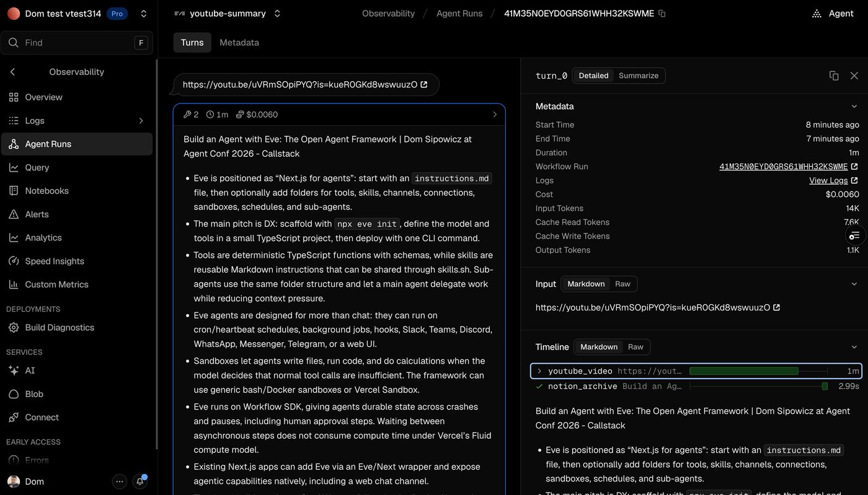The height and width of the screenshot is (495, 868).
Task: Select the Agent Runs sidebar icon
Action: (x=14, y=144)
